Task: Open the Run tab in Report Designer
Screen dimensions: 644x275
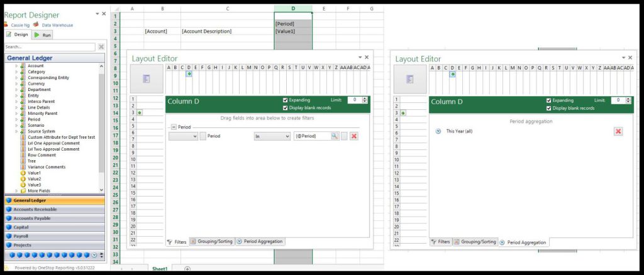Action: 43,35
